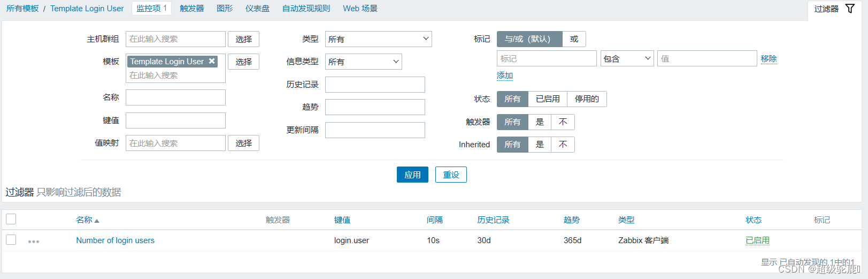Click the 已启用 status link
Image resolution: width=868 pixels, height=279 pixels.
point(757,240)
